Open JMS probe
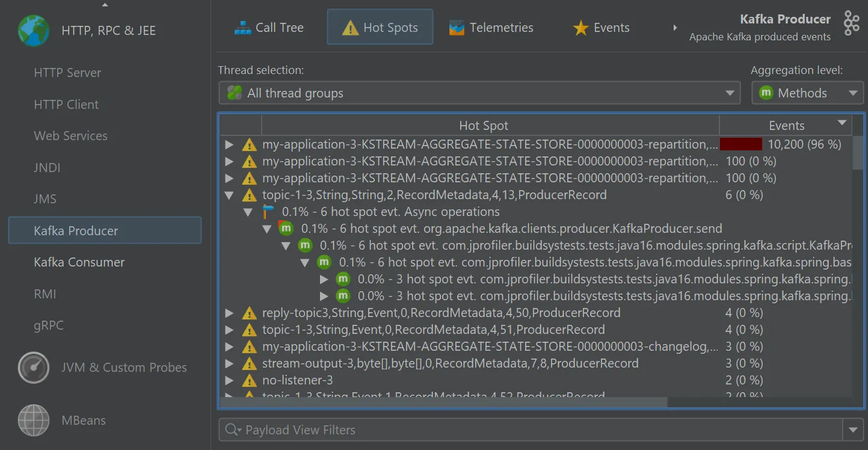 click(45, 199)
